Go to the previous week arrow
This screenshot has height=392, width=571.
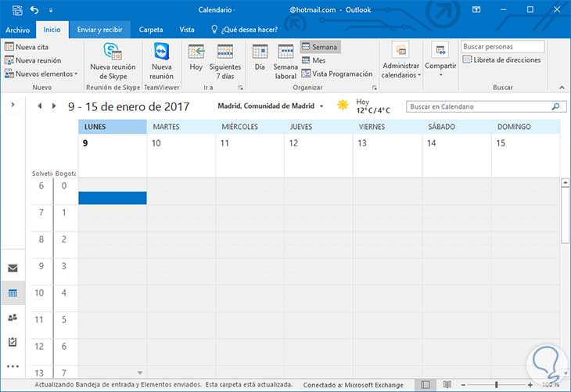[x=40, y=106]
